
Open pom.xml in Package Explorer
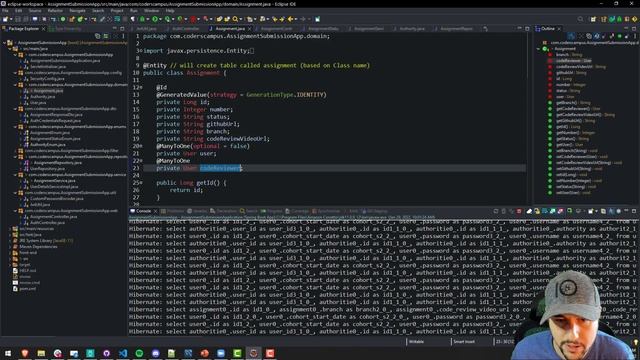point(27,289)
